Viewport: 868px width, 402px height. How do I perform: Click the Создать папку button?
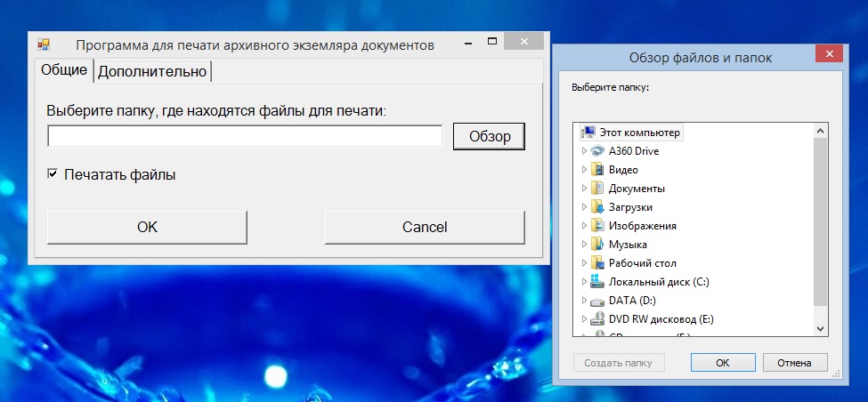click(619, 363)
